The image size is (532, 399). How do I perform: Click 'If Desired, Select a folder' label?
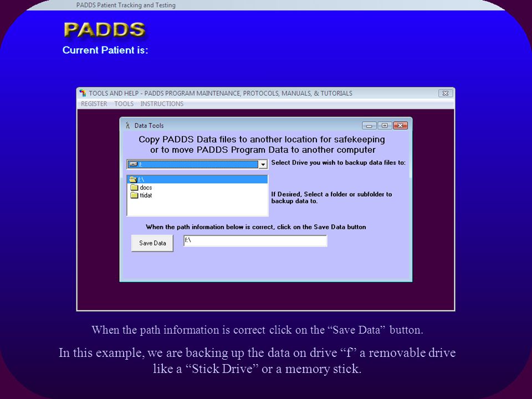point(331,197)
